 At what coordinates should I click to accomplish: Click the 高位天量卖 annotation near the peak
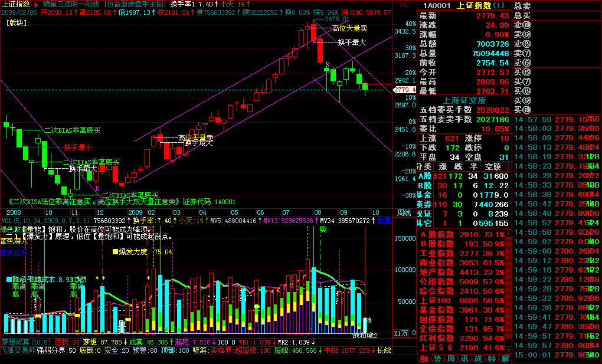tap(349, 28)
